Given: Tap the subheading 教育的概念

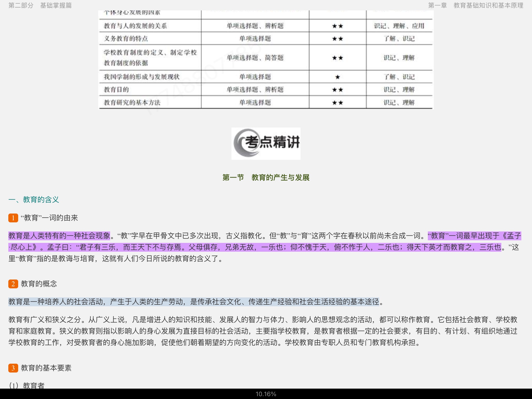Looking at the screenshot, I should (x=39, y=284).
